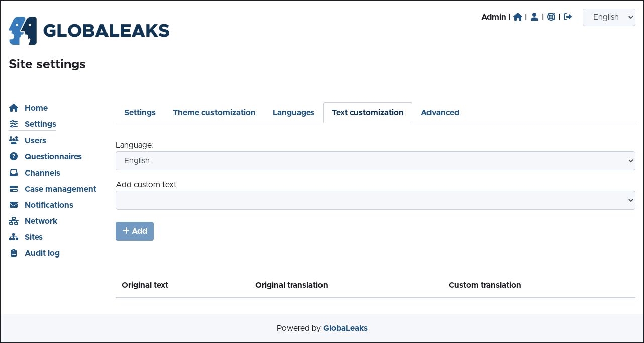644x343 pixels.
Task: Expand the header English language dropdown
Action: coord(609,17)
